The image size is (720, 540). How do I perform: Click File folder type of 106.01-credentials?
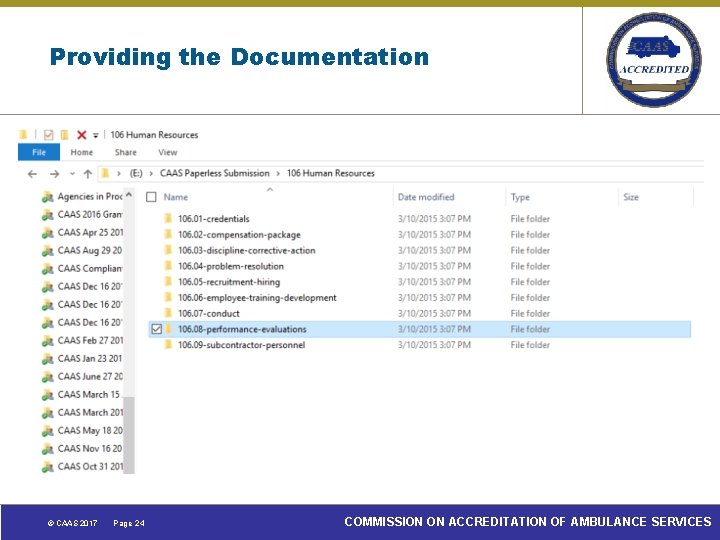pos(530,219)
